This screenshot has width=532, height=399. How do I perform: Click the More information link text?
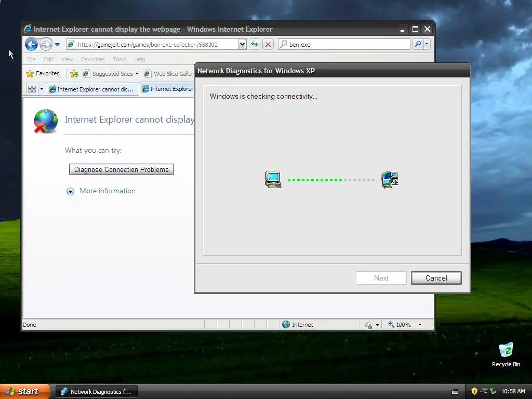pyautogui.click(x=107, y=191)
